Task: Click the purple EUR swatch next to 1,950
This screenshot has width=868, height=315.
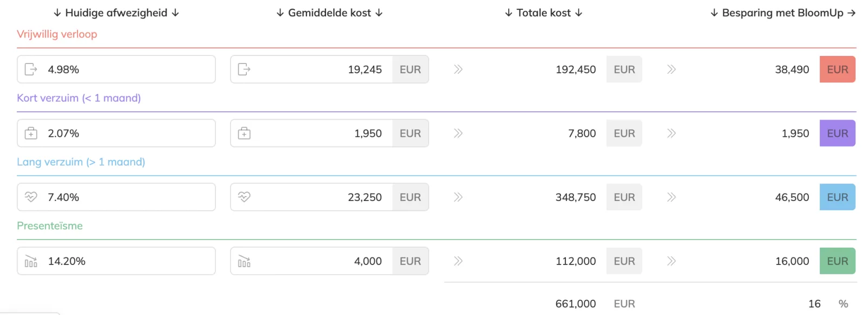Action: tap(837, 133)
